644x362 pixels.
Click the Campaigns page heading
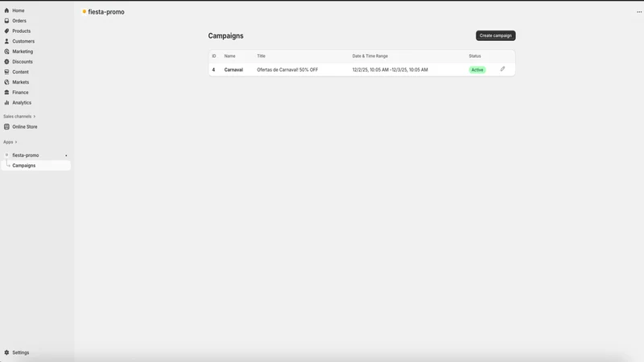(x=225, y=35)
